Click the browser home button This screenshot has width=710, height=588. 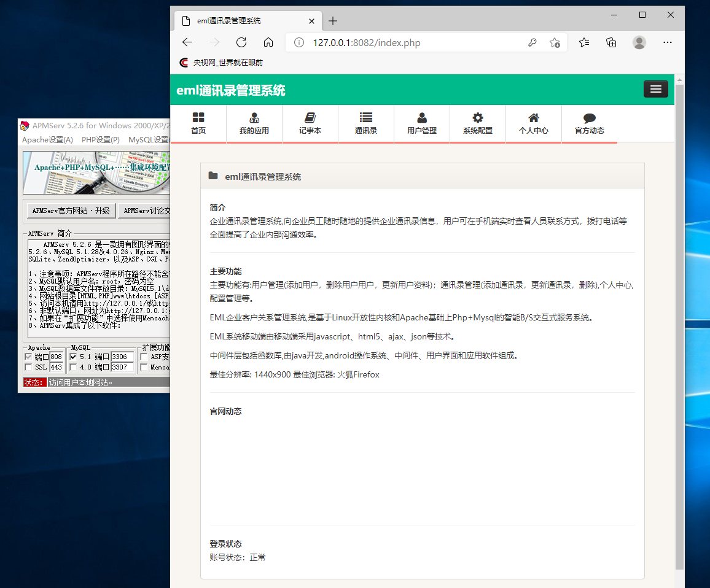[x=268, y=42]
